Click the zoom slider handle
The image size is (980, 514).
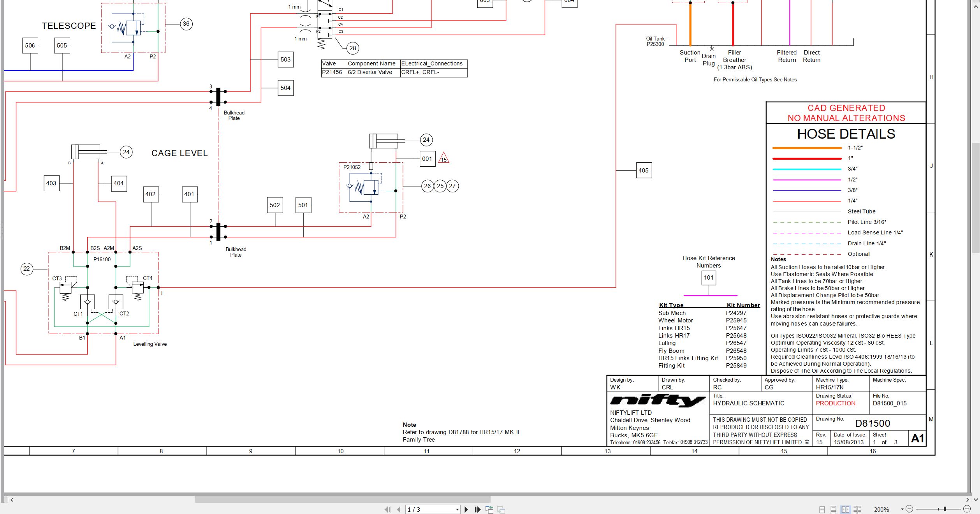tap(945, 509)
